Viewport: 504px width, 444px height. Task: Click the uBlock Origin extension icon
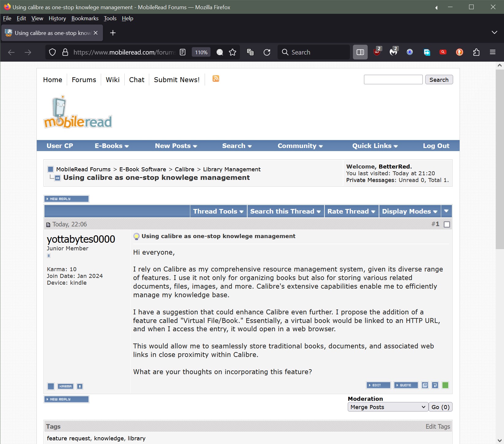point(377,52)
